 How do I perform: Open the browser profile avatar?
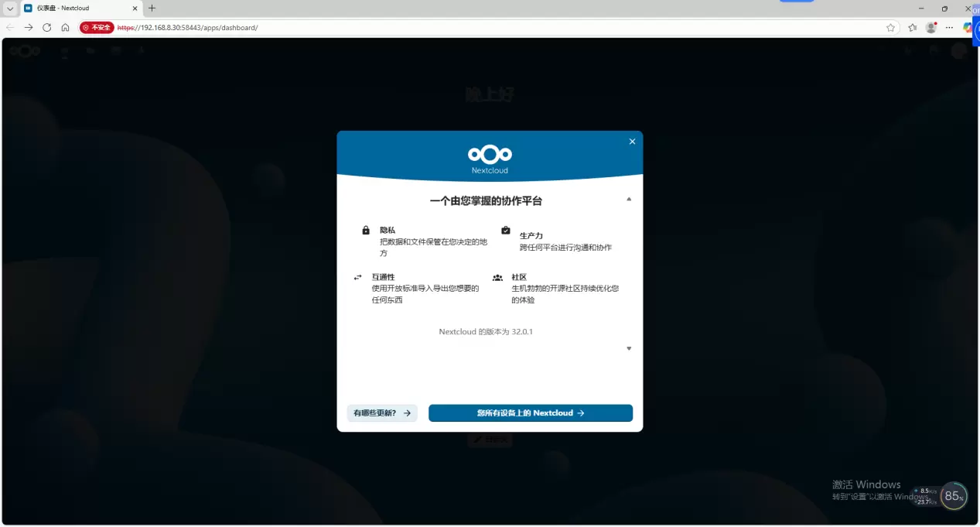coord(931,27)
